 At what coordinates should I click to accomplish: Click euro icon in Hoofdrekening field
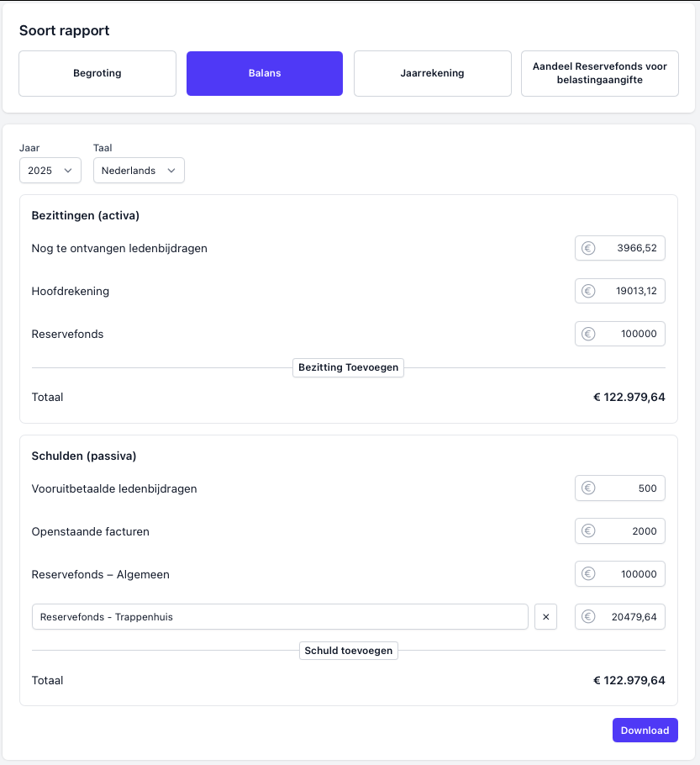(588, 292)
